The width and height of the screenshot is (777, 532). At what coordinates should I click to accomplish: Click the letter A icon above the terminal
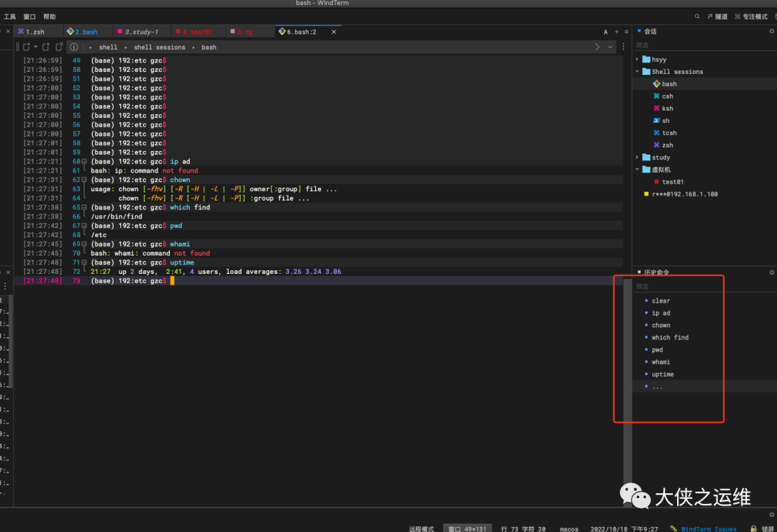coord(606,32)
